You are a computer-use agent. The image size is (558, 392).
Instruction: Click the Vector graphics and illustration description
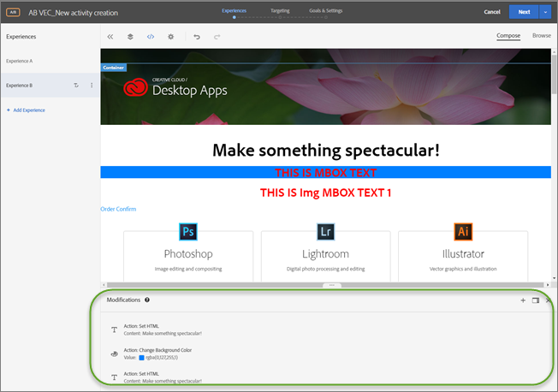coord(463,269)
